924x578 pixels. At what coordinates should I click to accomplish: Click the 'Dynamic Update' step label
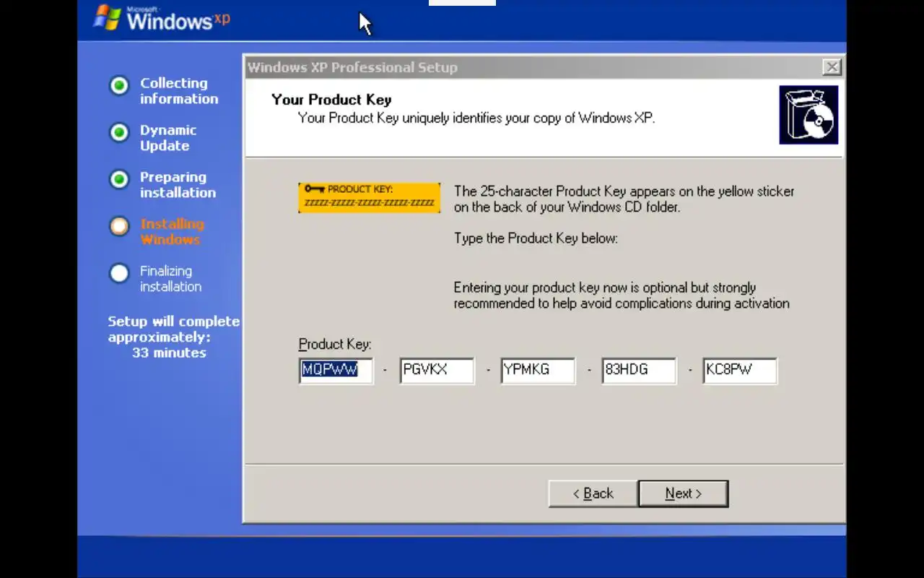coord(168,138)
